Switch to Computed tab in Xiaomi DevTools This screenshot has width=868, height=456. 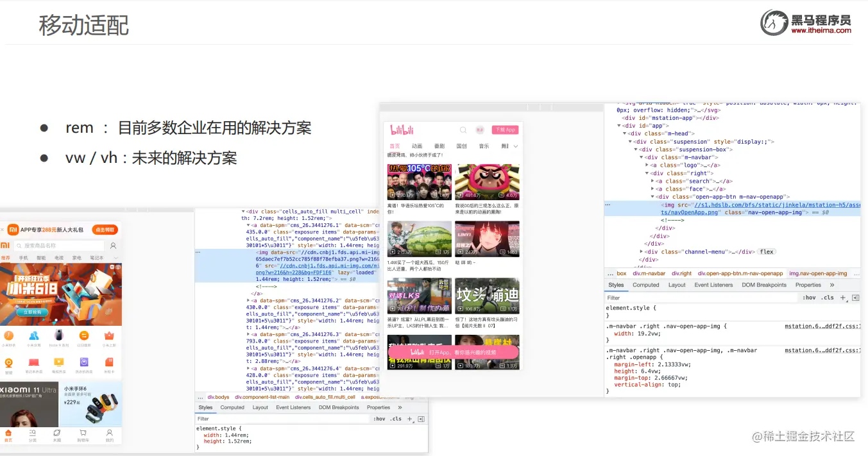click(232, 407)
